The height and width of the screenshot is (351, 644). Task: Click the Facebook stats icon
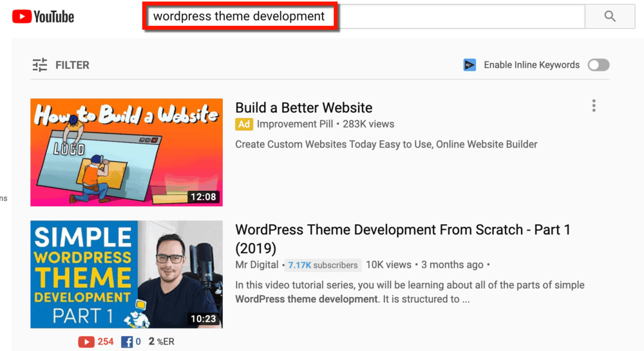pos(126,341)
